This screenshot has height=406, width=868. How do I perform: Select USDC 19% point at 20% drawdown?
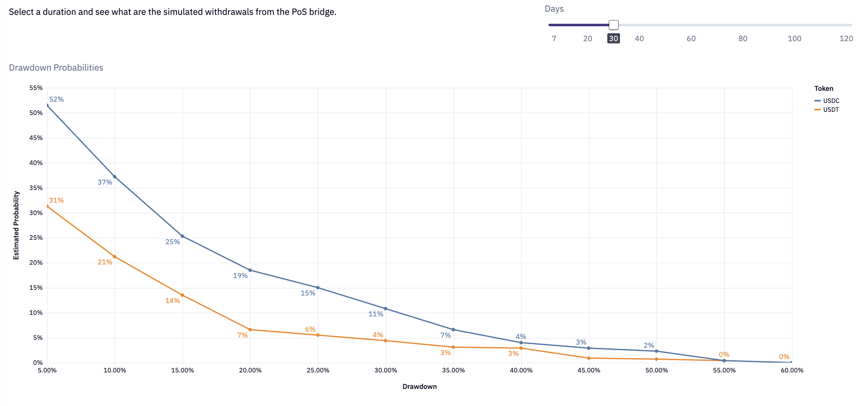pos(250,270)
